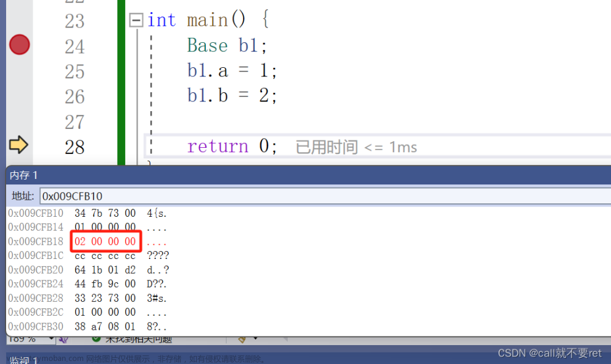The image size is (611, 364).
Task: Place cursor on 'b1.b = 2;' statement
Action: click(232, 96)
